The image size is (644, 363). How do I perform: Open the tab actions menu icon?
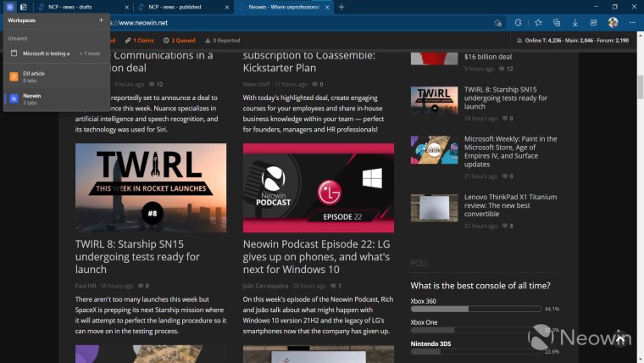pos(24,7)
